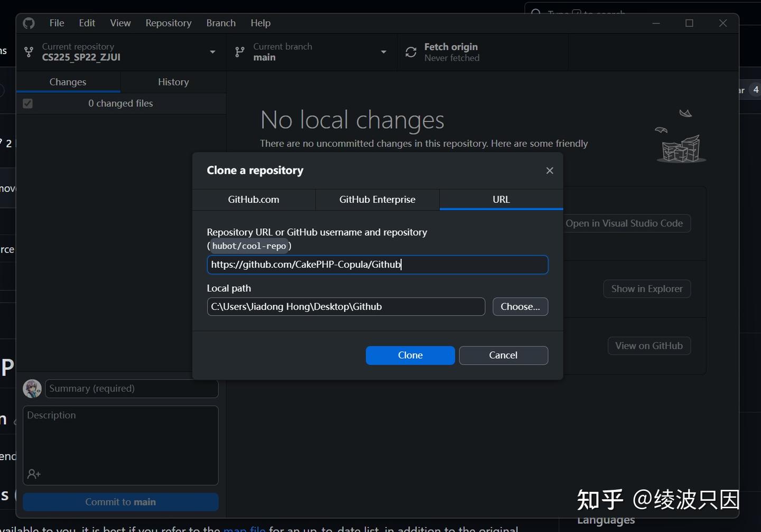Screen dimensions: 761x532
Task: Click the Summary required field
Action: pos(131,388)
